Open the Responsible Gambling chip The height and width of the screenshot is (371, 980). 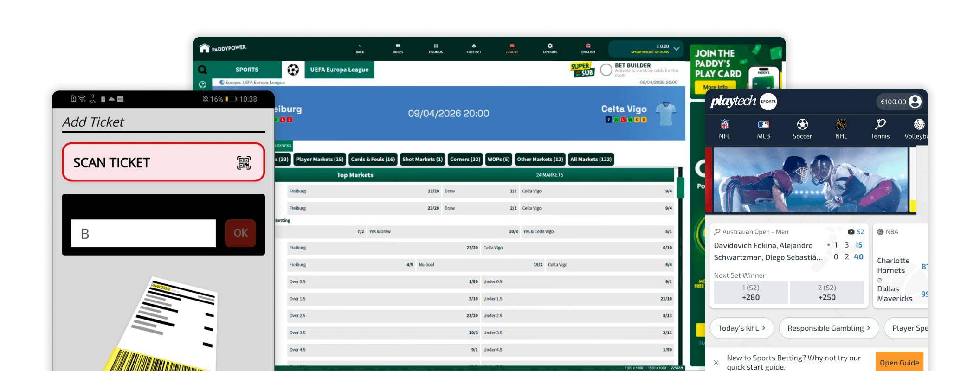[829, 328]
